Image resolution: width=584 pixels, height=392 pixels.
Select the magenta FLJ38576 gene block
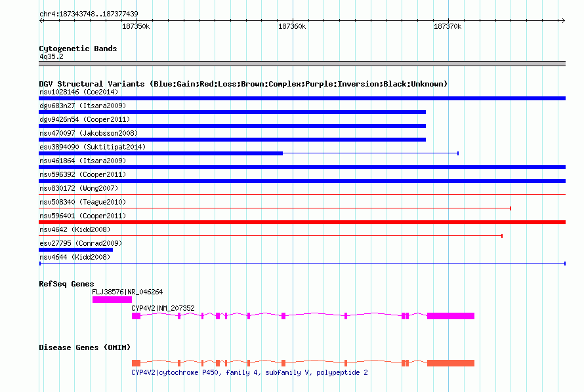point(112,300)
